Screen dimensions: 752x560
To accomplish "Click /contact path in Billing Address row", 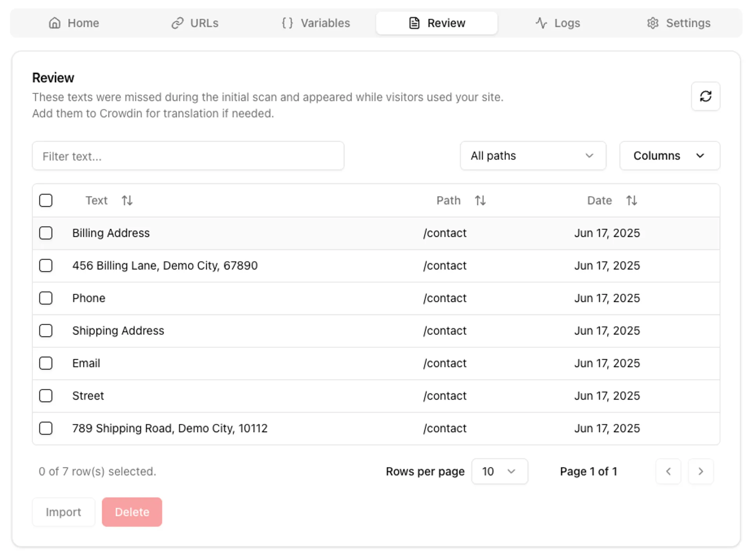I will (445, 233).
